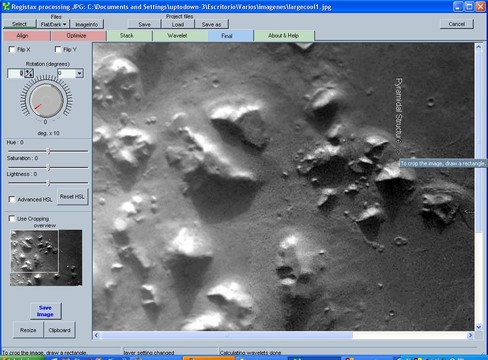Open the Flat/Dark dropdown

pos(53,24)
